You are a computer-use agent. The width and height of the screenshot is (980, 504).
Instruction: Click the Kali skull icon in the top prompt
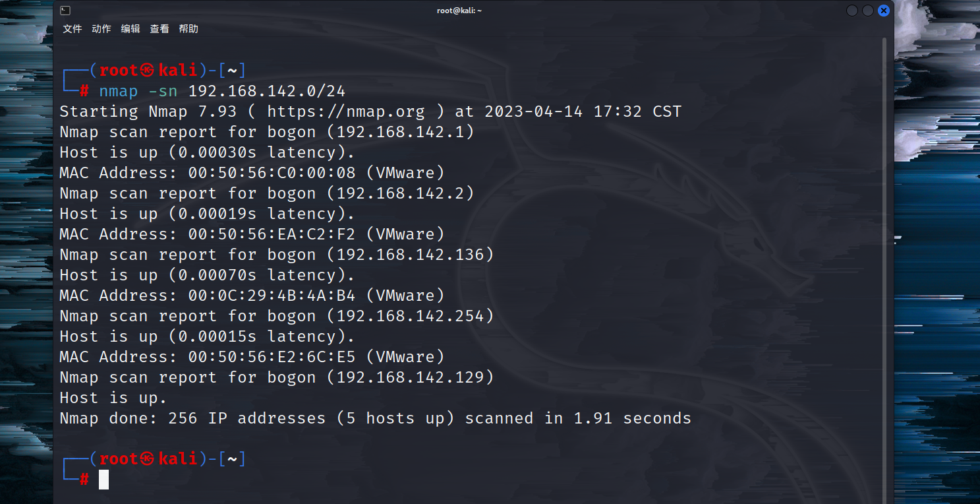click(148, 71)
